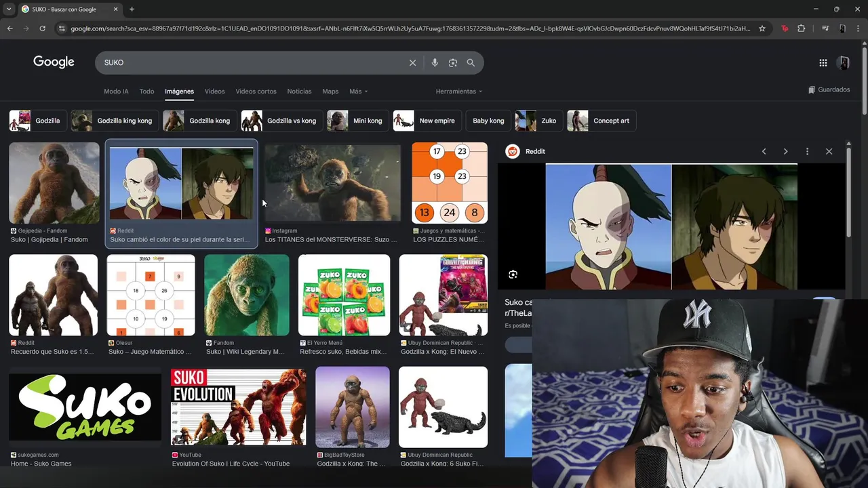Image resolution: width=868 pixels, height=488 pixels.
Task: Filter by Zuko chip
Action: (539, 121)
